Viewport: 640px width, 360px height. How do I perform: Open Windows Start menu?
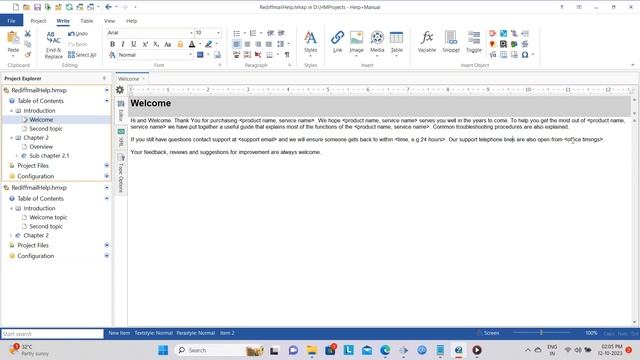click(x=163, y=350)
